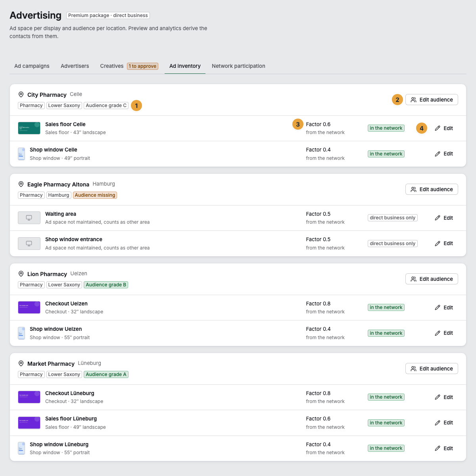Edit the Shop window Celle display
Viewport: 476px width, 476px height.
point(444,154)
